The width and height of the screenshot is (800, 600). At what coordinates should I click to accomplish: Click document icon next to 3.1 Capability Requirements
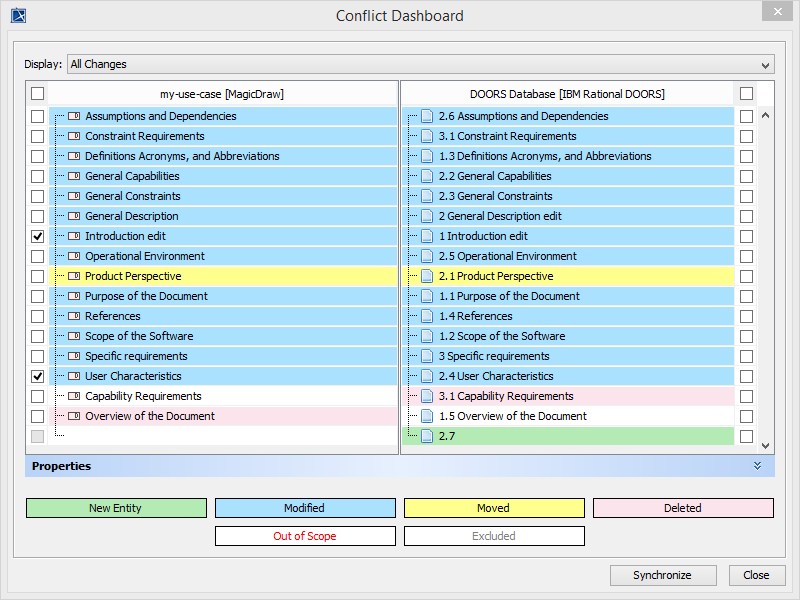coord(427,396)
